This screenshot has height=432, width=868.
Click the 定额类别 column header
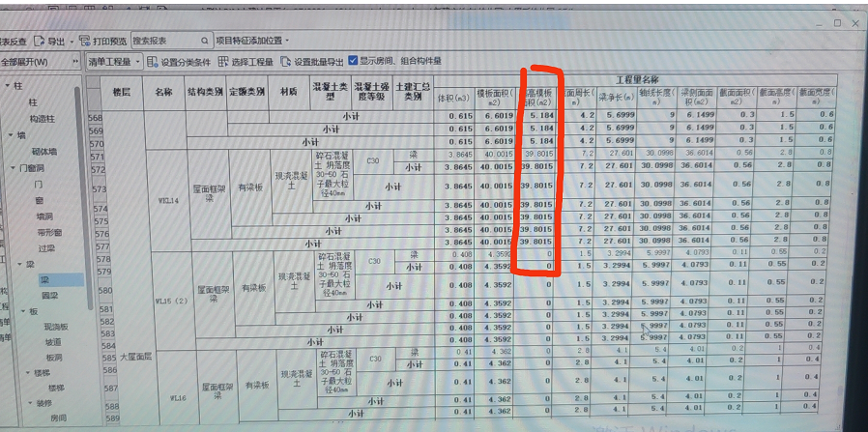(246, 93)
